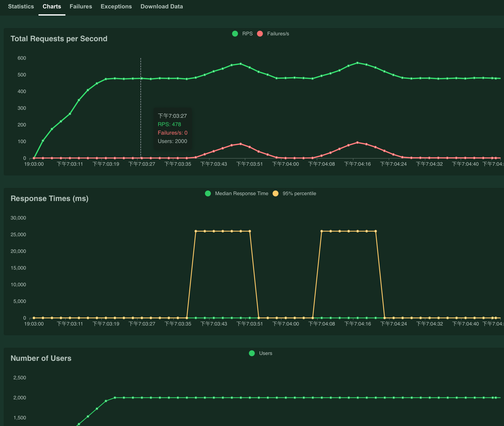Click the first 95% percentile plateau start point
504x426 pixels.
click(196, 231)
